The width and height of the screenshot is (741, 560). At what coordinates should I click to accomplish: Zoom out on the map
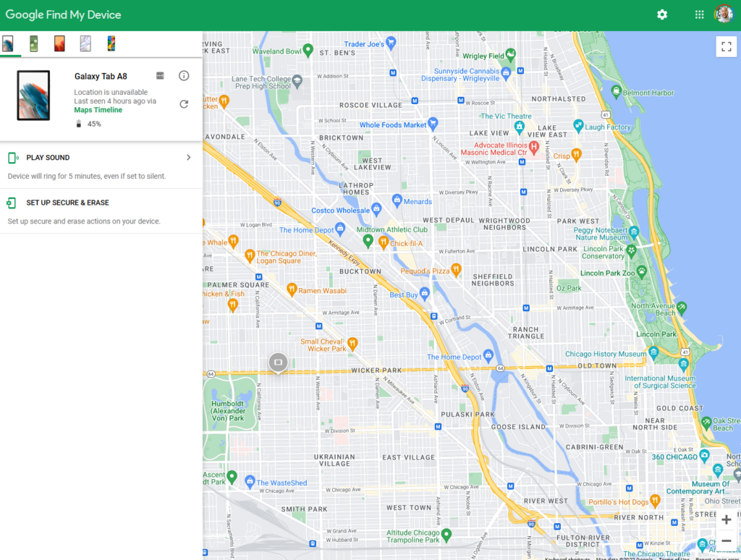726,540
